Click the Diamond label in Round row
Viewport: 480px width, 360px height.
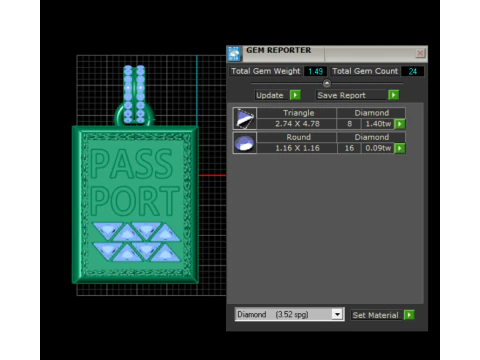[371, 137]
